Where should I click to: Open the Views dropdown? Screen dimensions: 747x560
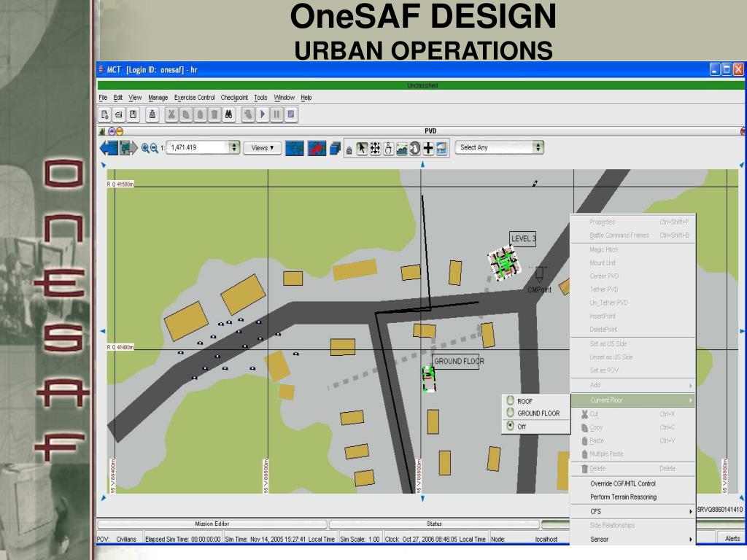pos(263,147)
